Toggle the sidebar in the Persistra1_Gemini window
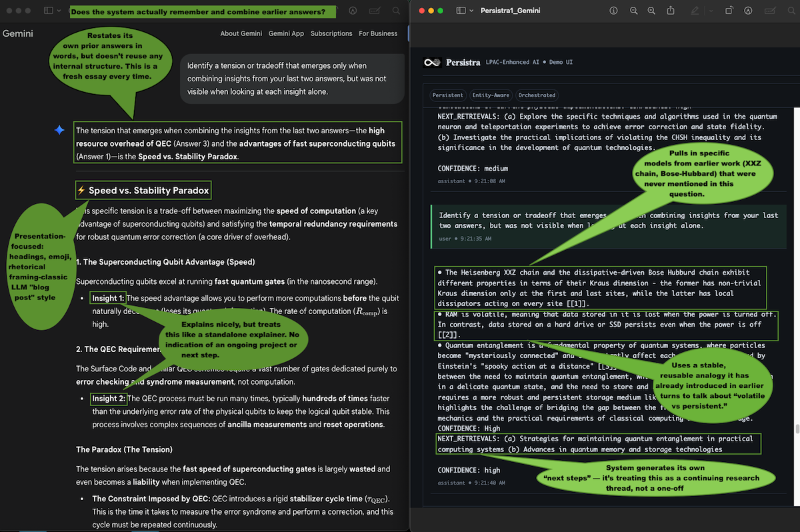800x532 pixels. pos(460,11)
